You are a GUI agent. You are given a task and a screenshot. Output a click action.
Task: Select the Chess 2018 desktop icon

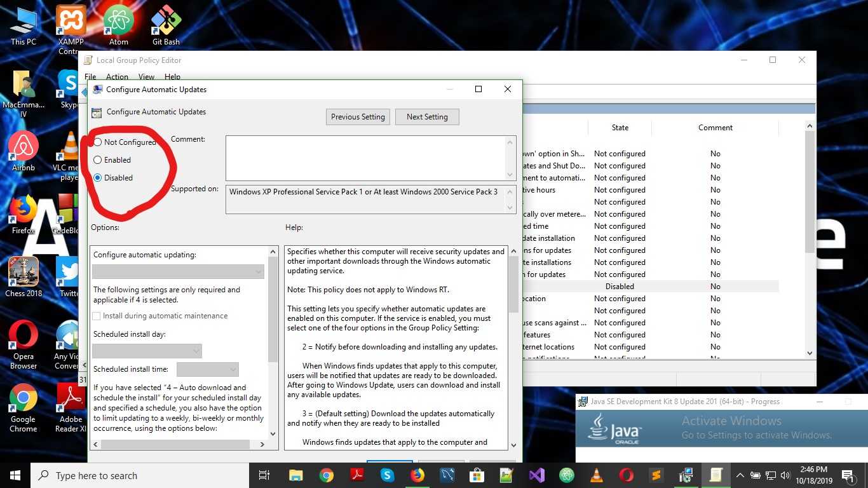pyautogui.click(x=24, y=277)
